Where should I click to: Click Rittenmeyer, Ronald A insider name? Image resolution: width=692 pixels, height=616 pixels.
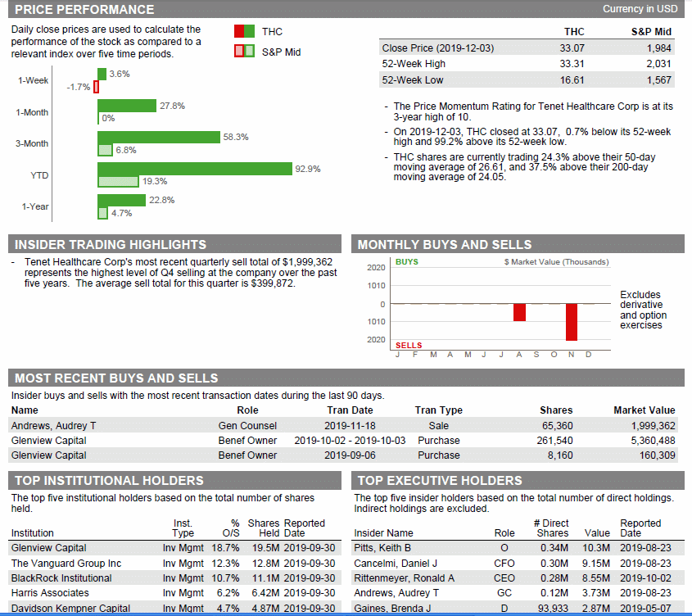(x=404, y=578)
